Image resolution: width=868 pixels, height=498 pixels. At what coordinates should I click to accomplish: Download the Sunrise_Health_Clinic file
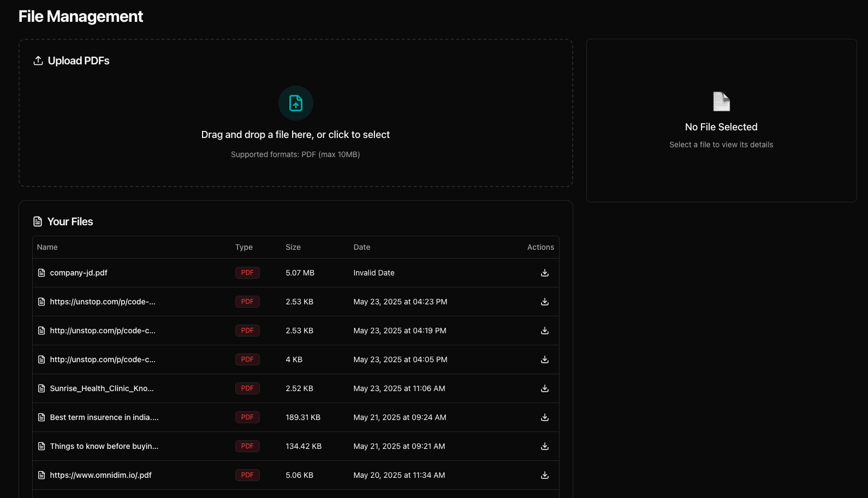(x=544, y=388)
